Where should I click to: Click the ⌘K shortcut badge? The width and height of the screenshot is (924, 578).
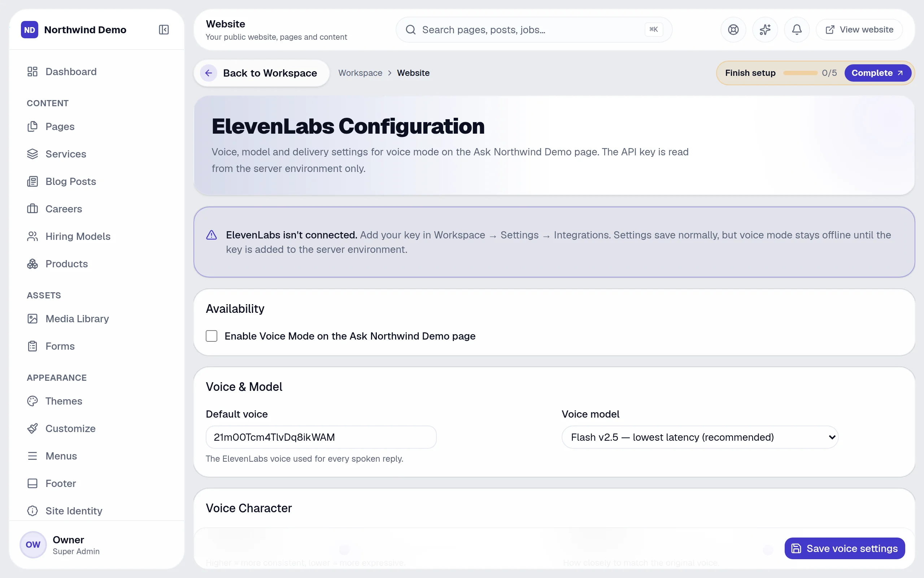(654, 29)
